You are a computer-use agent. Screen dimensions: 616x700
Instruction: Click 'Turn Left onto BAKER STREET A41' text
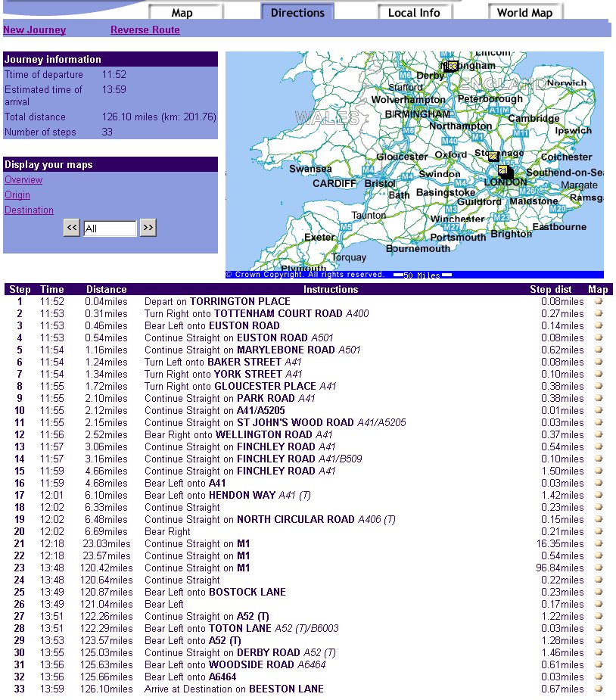(222, 362)
